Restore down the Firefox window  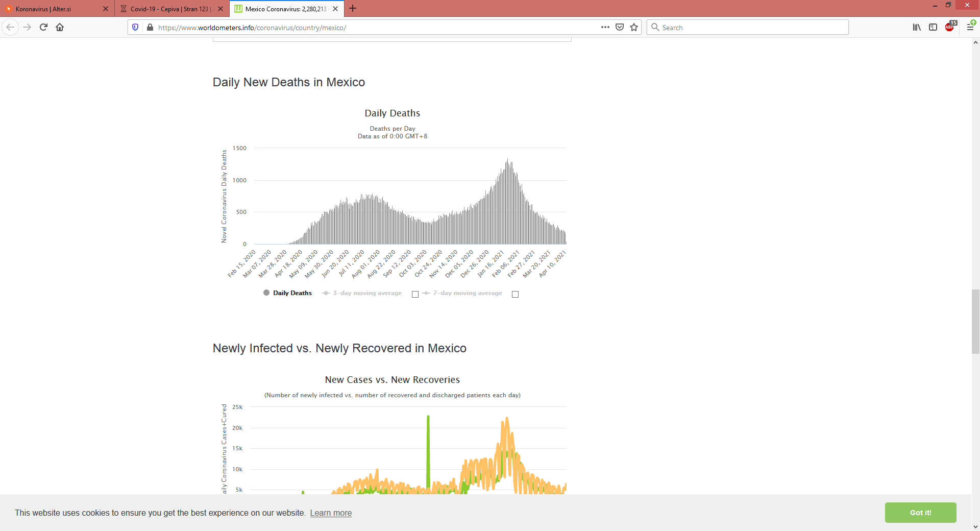[948, 5]
